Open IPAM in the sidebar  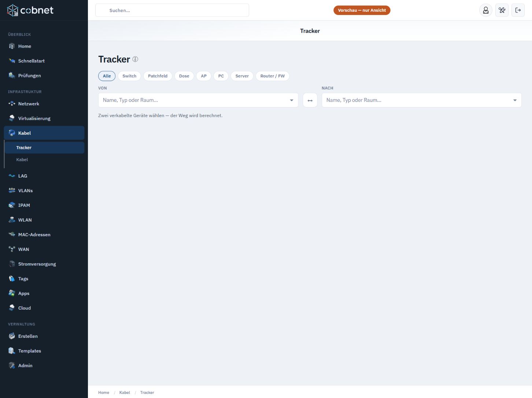click(44, 205)
